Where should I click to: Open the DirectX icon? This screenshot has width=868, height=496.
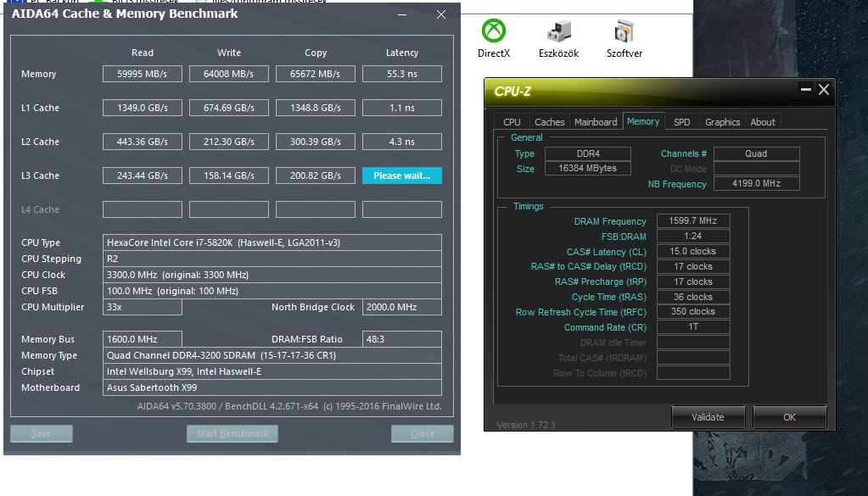coord(493,38)
